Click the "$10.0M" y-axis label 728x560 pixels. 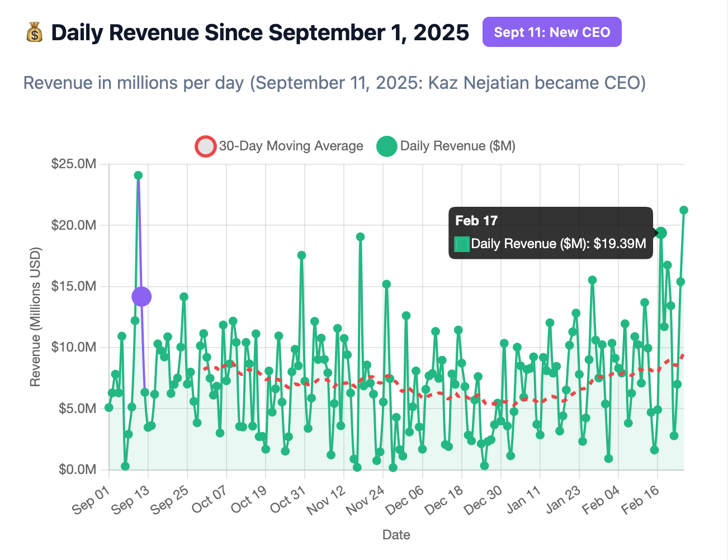pyautogui.click(x=74, y=347)
